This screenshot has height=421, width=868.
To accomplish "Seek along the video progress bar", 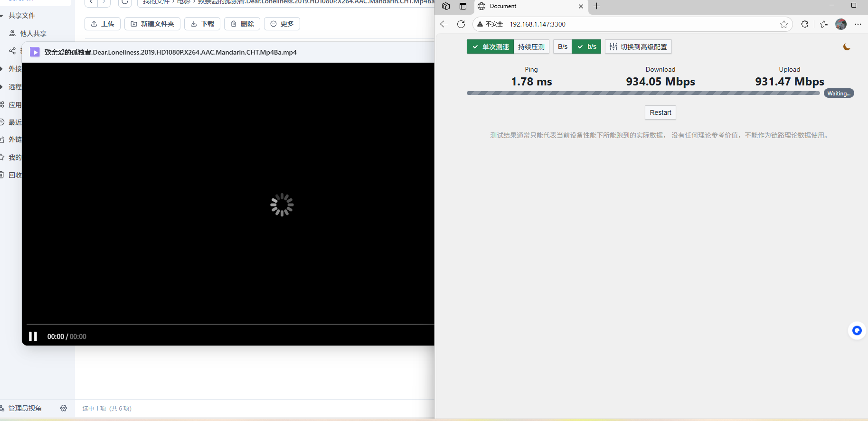I will point(230,325).
